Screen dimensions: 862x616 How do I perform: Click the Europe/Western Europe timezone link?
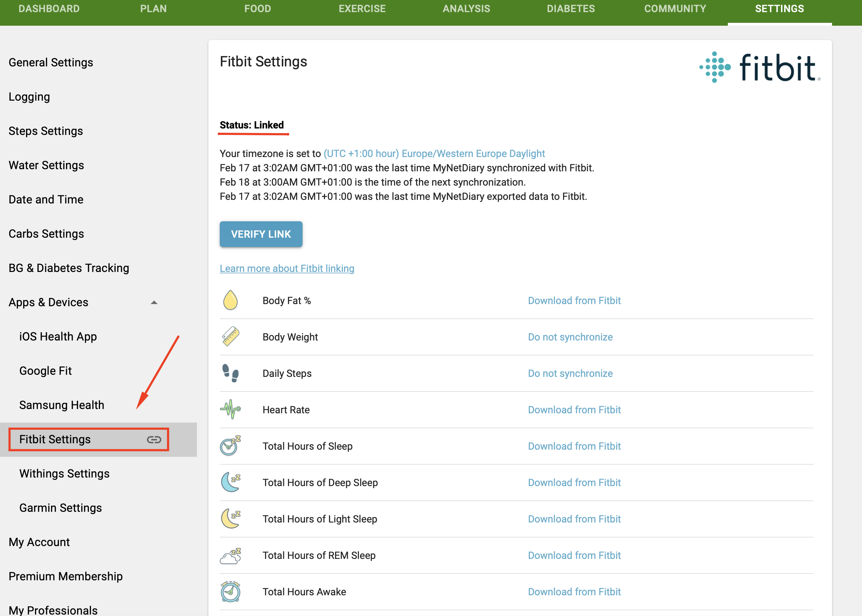coord(434,153)
